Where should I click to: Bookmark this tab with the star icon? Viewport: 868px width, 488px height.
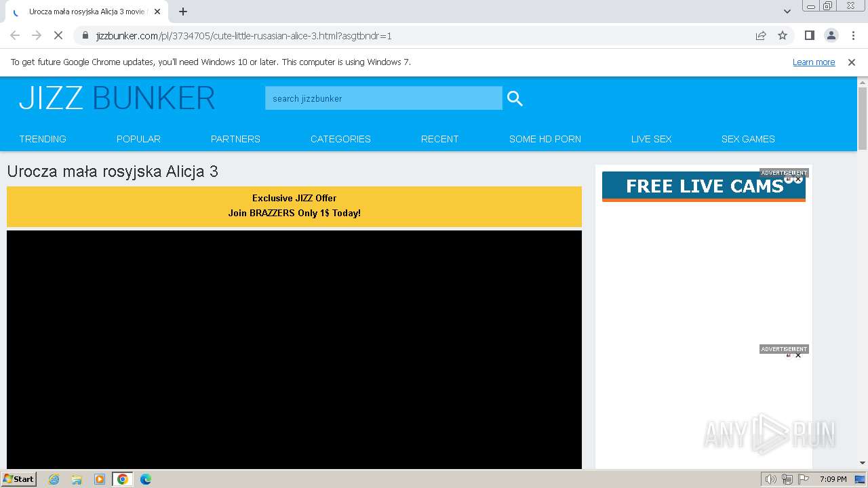(783, 35)
